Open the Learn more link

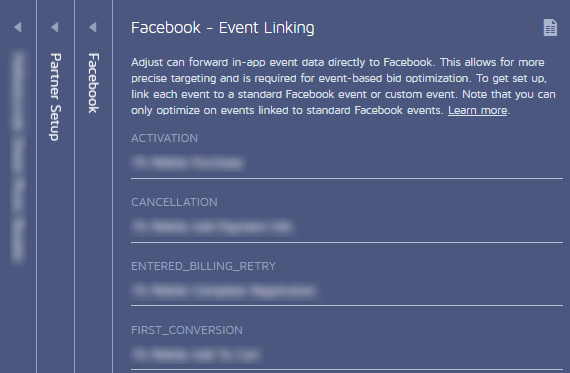[x=477, y=110]
